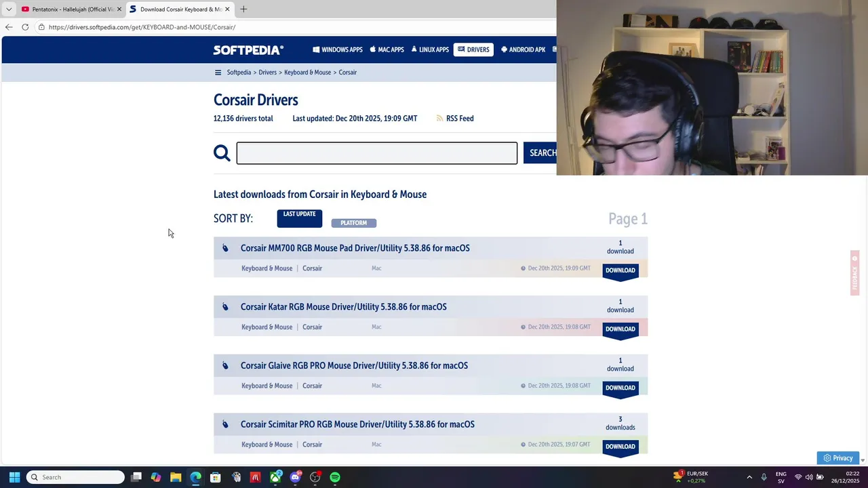Open the tab list dropdown arrow

pos(8,9)
